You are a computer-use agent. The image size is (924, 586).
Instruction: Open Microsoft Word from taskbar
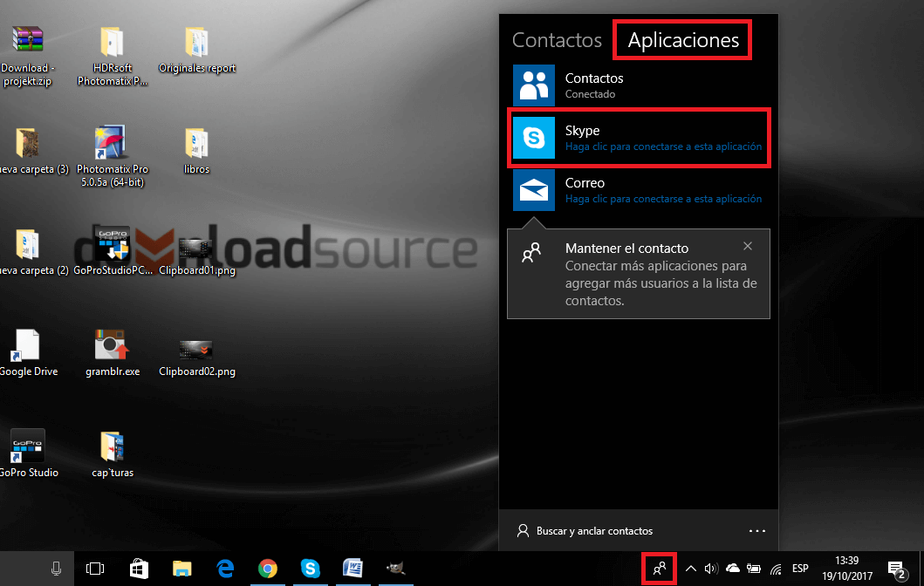coord(353,569)
